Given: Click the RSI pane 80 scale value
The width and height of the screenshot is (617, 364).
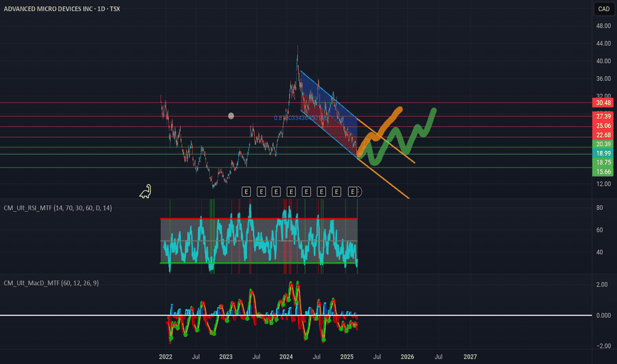Looking at the screenshot, I should click(x=599, y=208).
